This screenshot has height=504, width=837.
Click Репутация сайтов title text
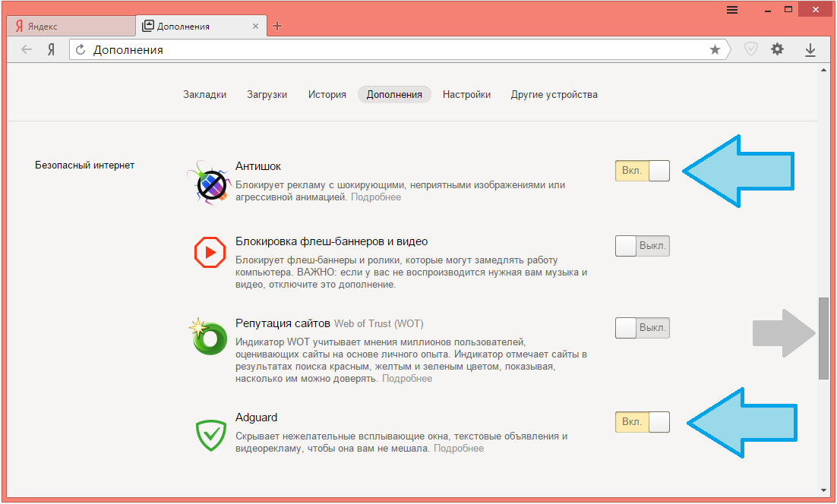click(x=283, y=324)
